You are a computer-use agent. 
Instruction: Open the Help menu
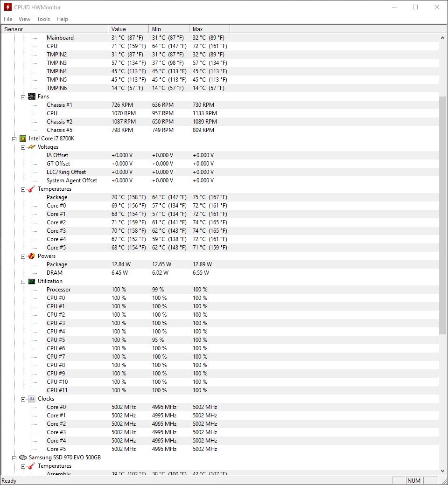(62, 19)
